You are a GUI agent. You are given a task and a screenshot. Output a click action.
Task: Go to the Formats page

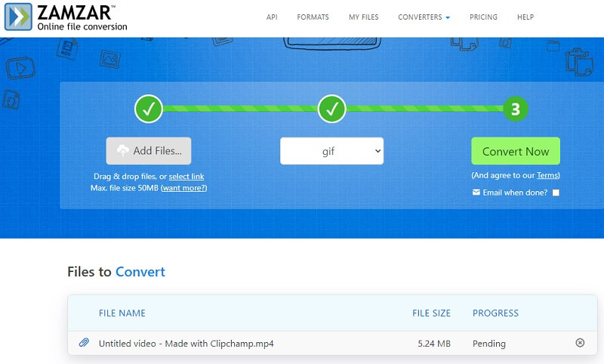pyautogui.click(x=313, y=17)
